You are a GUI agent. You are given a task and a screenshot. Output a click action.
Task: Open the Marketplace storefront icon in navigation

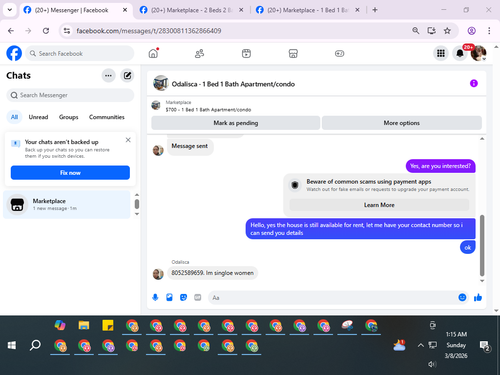tap(293, 53)
